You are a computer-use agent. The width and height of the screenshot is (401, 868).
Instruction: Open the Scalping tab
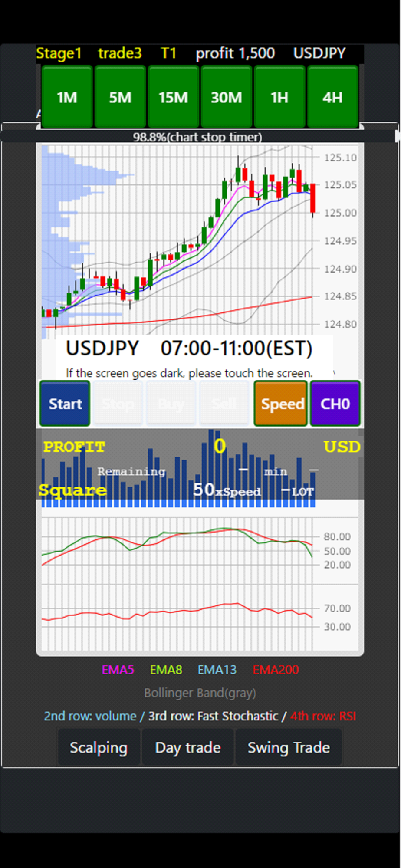pos(99,747)
